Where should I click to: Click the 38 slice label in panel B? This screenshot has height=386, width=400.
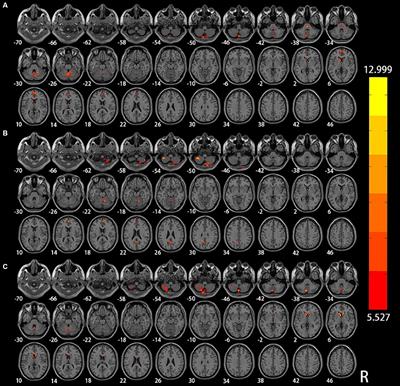(261, 253)
